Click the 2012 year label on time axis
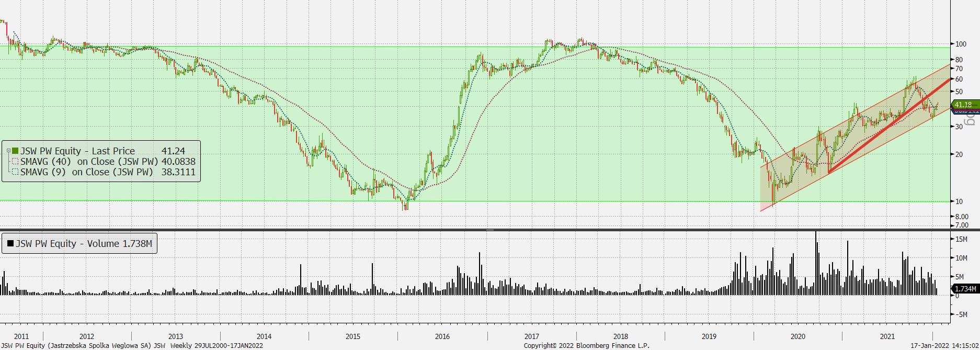 87,336
